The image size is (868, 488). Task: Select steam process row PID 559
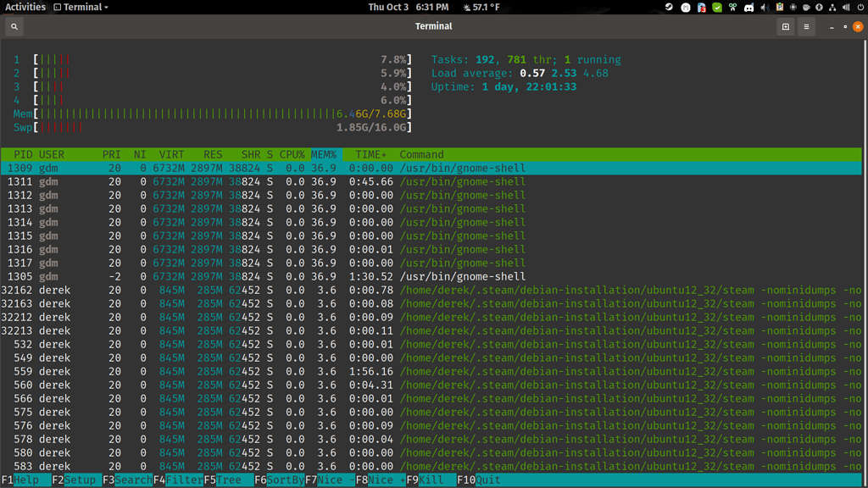431,371
